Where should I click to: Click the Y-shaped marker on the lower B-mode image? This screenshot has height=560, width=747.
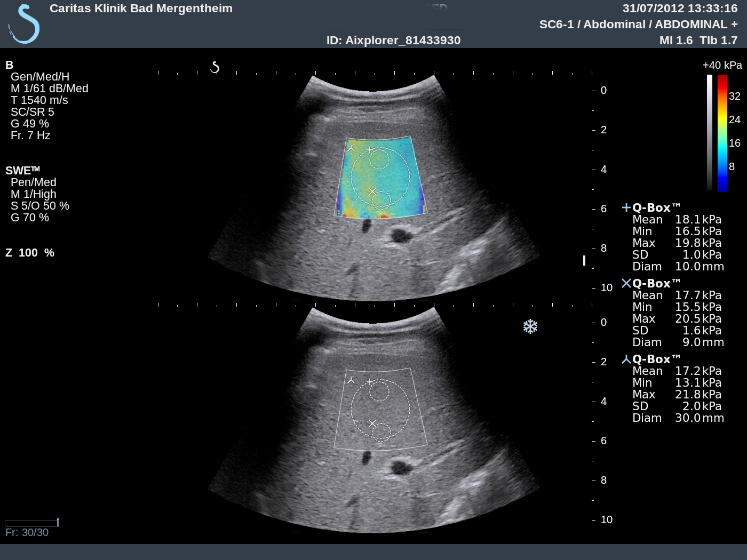351,380
